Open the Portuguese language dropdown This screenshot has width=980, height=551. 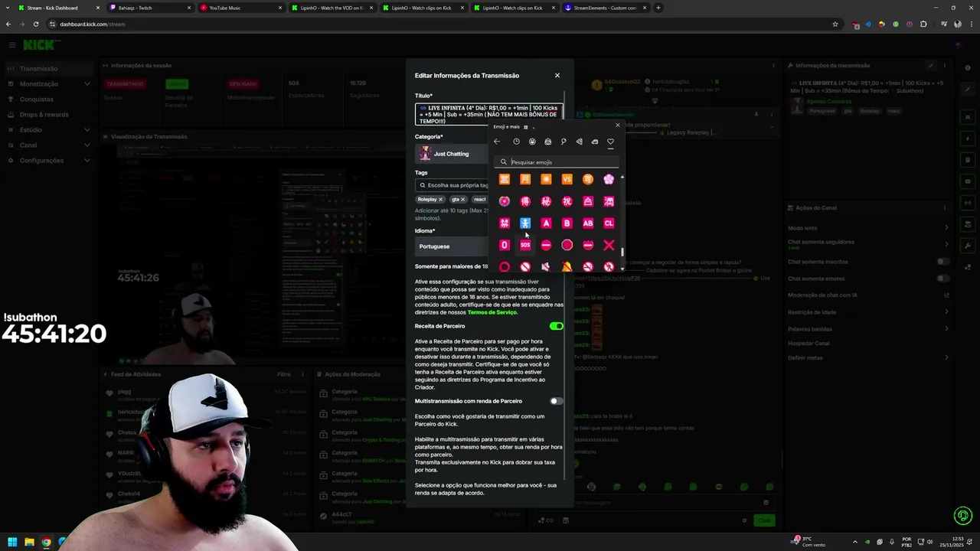click(453, 246)
